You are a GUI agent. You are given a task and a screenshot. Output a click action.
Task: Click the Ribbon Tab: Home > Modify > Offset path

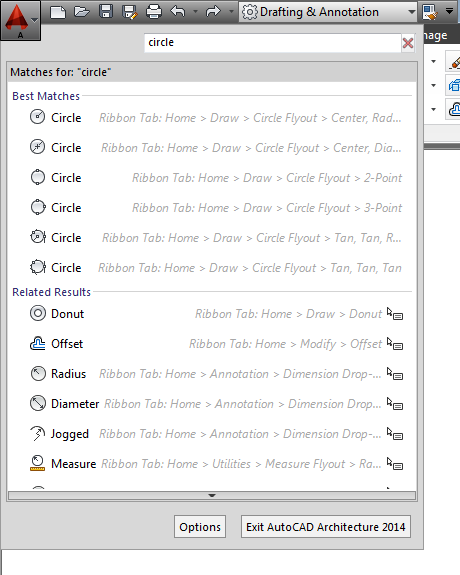click(x=285, y=344)
